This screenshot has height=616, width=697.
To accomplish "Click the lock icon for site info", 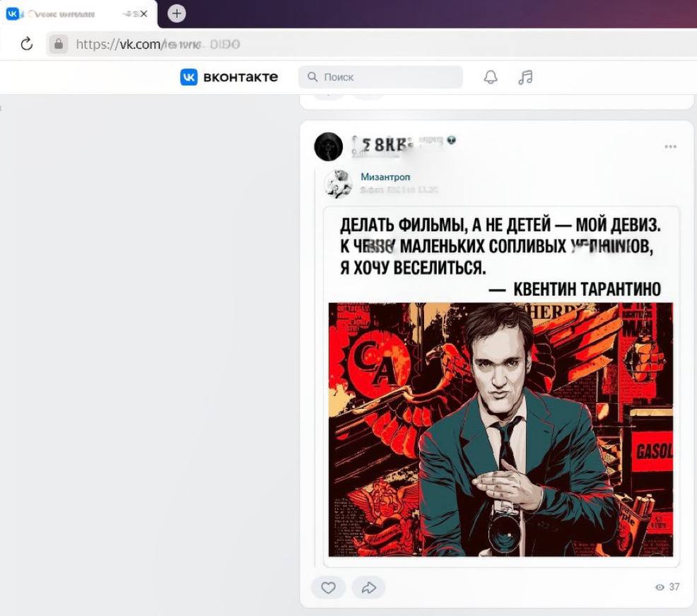I will pyautogui.click(x=58, y=45).
